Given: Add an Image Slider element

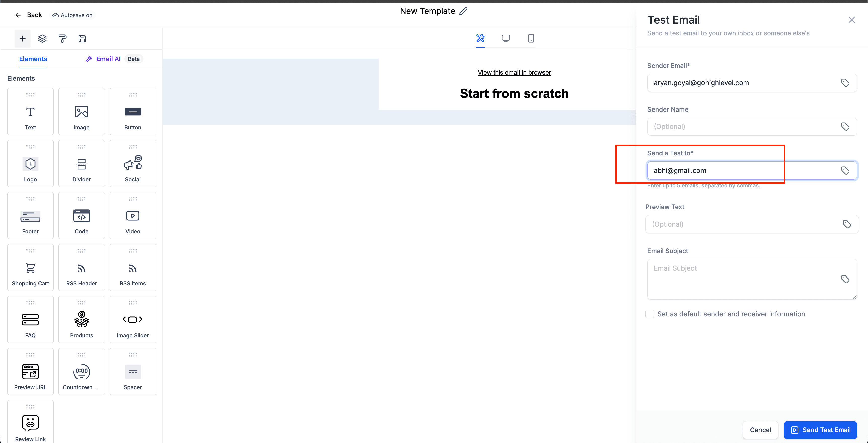Looking at the screenshot, I should tap(132, 319).
